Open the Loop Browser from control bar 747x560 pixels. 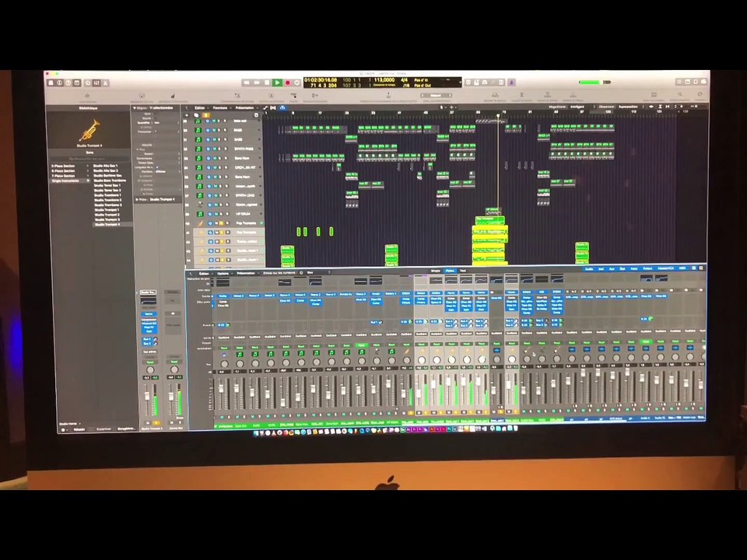click(x=695, y=82)
